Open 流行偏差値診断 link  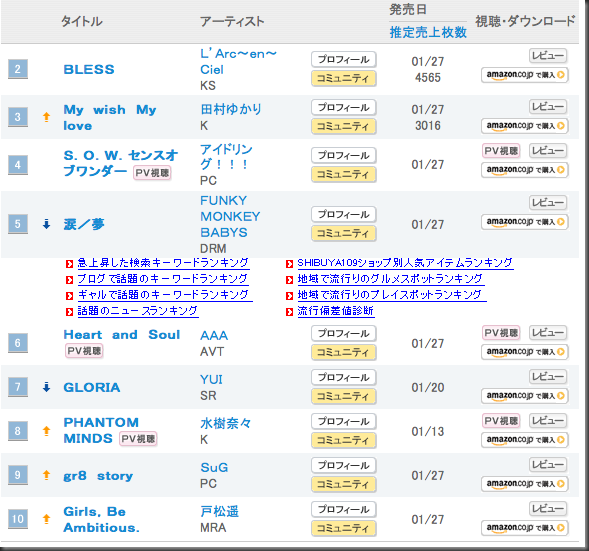336,311
